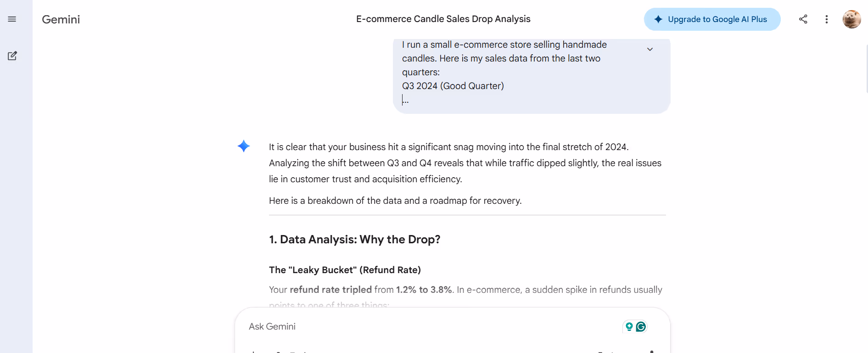Click the line Here is a breakdown
Screen dimensions: 868x353
tap(395, 201)
